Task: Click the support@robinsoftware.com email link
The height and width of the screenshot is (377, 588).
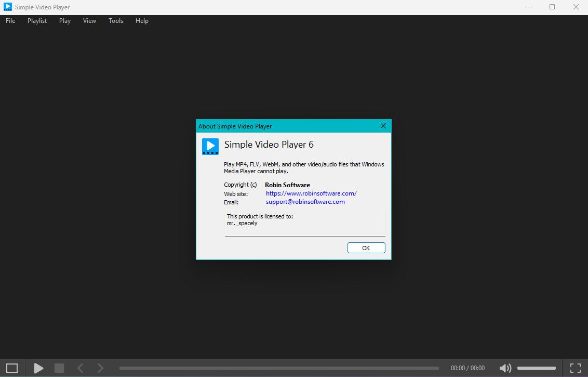Action: 305,202
